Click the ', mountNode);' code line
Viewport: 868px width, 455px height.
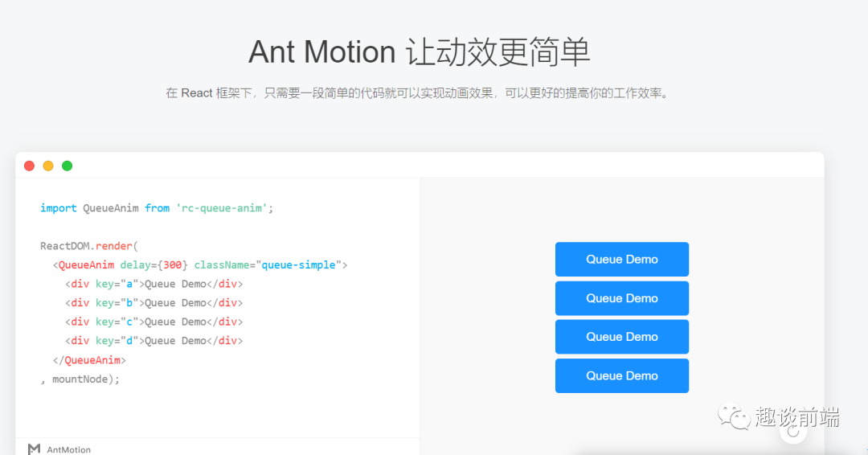tap(80, 379)
